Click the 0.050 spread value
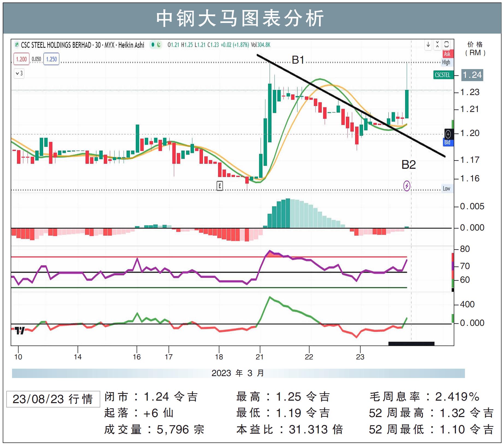504x446 pixels. pyautogui.click(x=36, y=59)
